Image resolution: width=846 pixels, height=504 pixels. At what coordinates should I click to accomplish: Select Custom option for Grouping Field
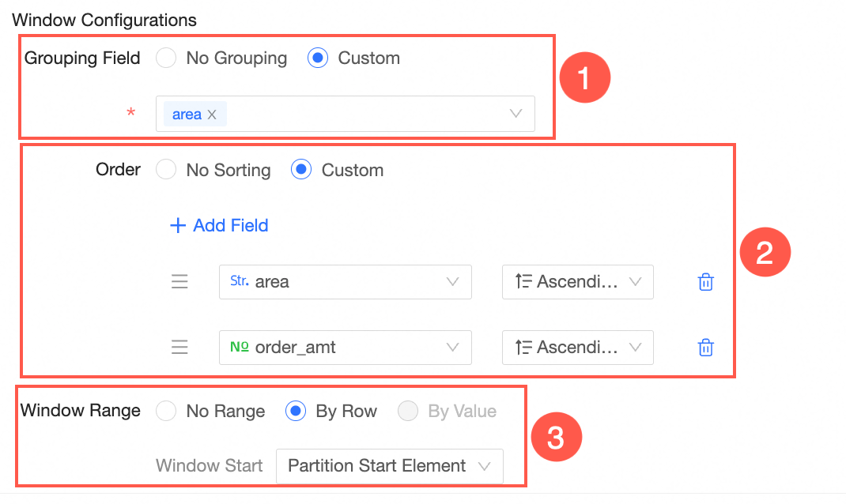click(318, 58)
